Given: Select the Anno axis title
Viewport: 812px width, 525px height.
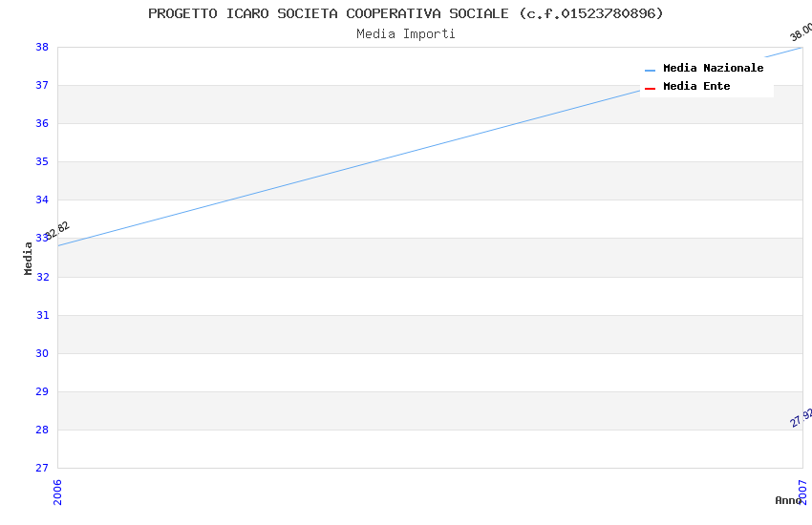Looking at the screenshot, I should coord(787,500).
